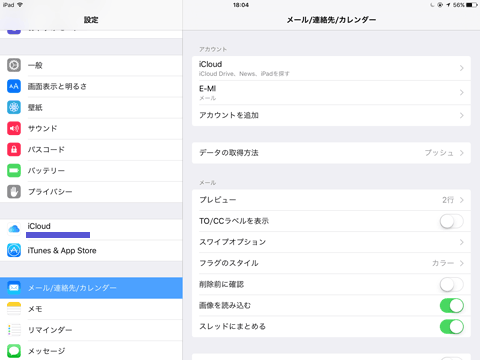Select 壁紙 label in sidebar

35,107
